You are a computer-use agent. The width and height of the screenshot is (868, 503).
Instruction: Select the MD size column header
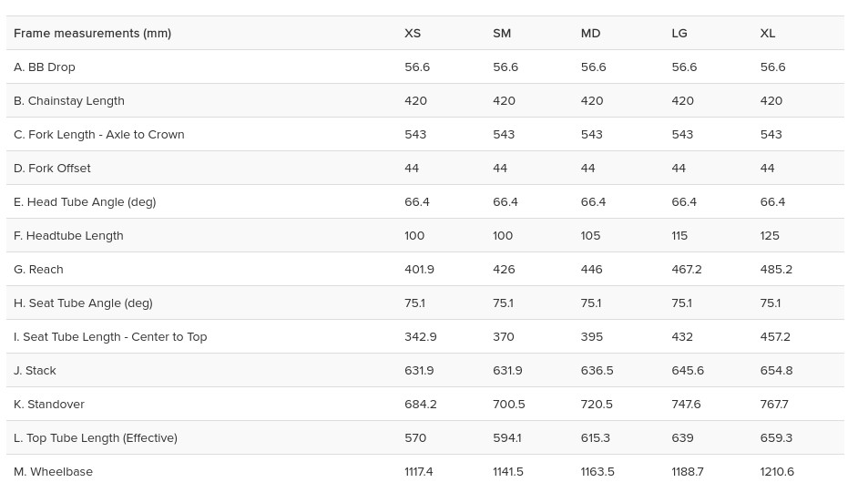(x=590, y=33)
